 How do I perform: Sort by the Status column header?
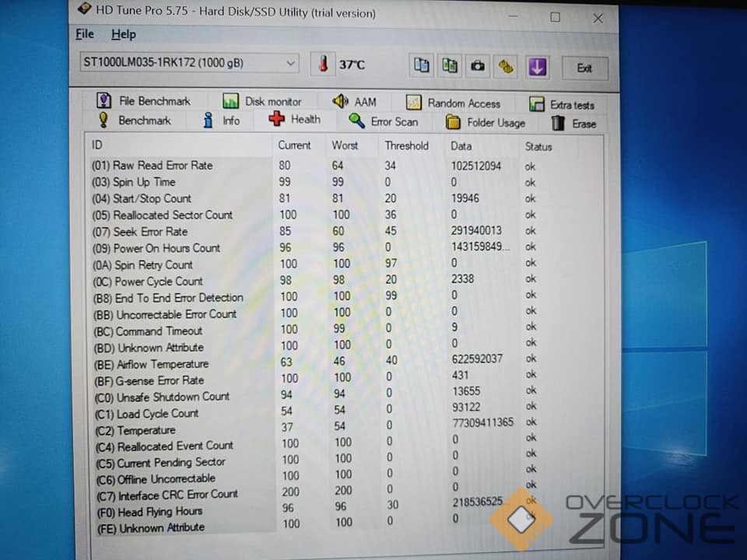tap(538, 147)
